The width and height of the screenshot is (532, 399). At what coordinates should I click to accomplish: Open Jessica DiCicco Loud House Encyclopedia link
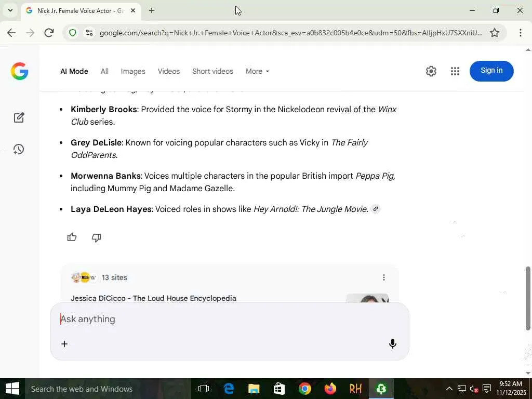pyautogui.click(x=153, y=298)
